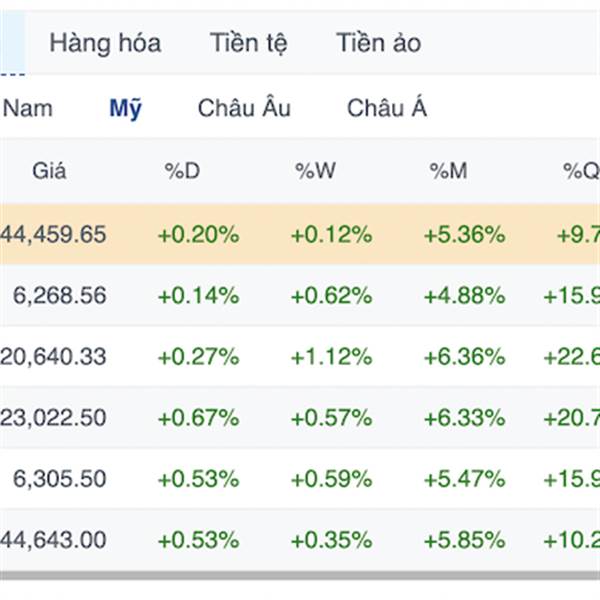Sort by the %Q column header
The image size is (600, 600).
coord(581,171)
